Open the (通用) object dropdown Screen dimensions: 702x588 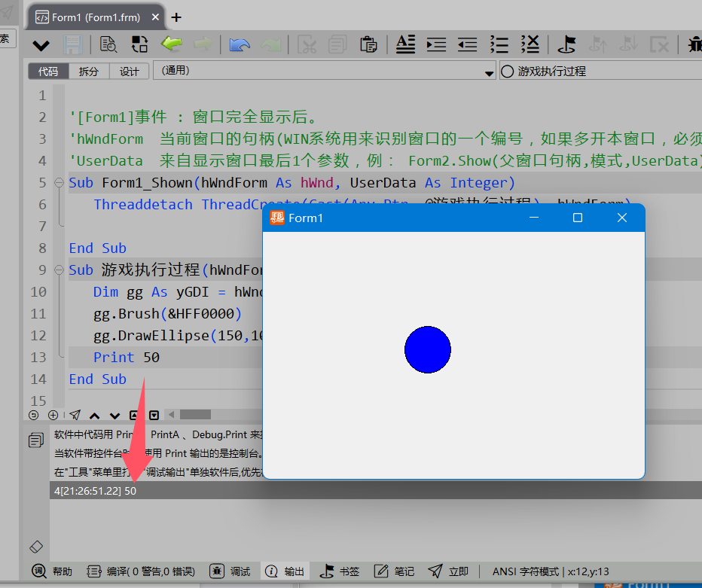coord(325,72)
